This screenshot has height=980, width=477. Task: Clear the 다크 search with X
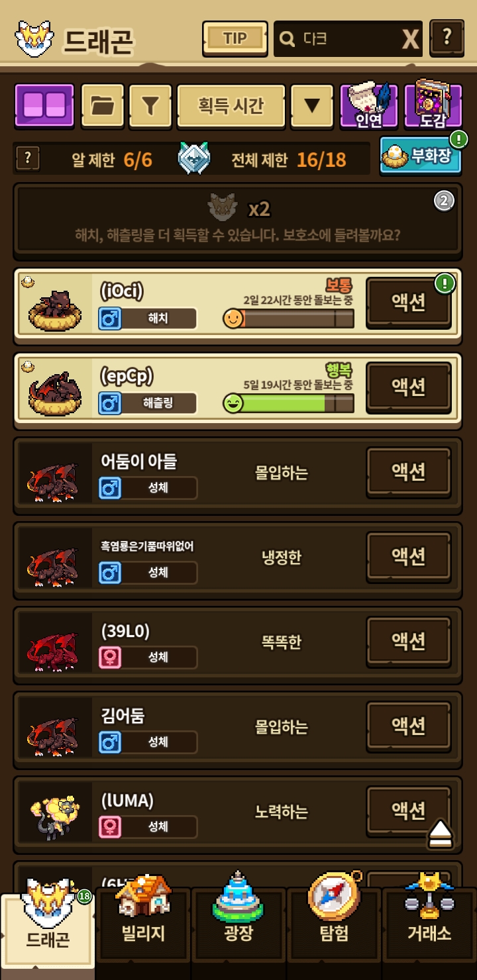click(411, 40)
